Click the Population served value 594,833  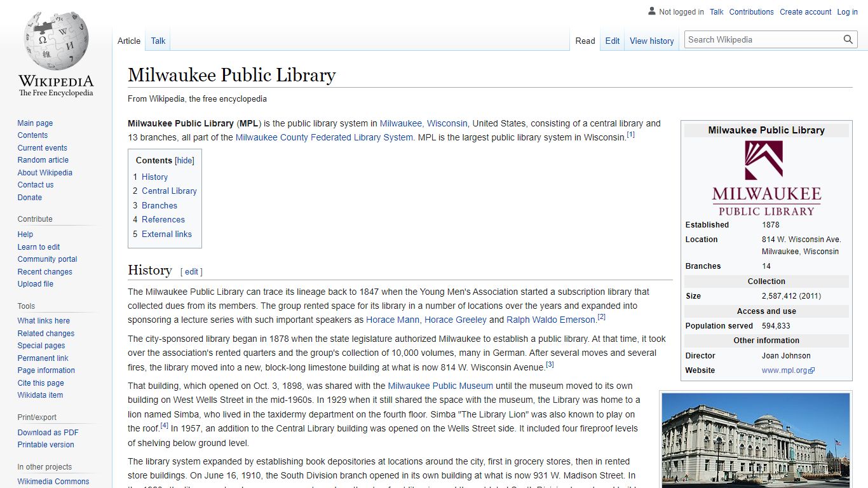(776, 326)
